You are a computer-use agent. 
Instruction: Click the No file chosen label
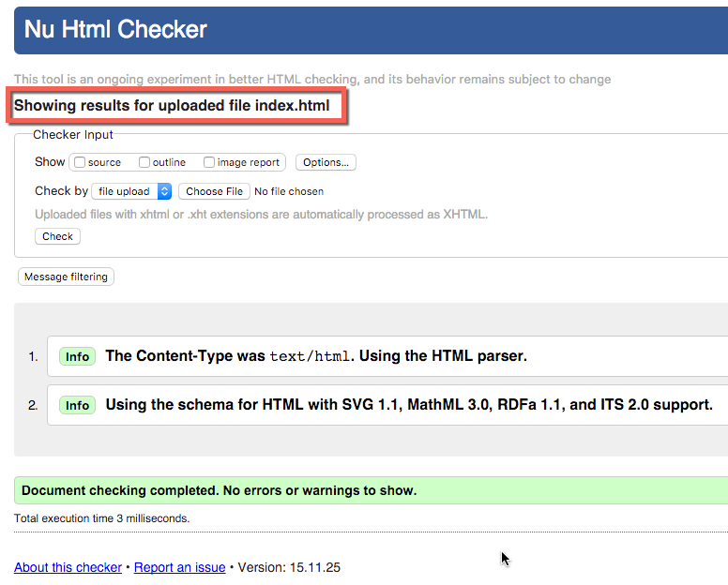click(289, 191)
